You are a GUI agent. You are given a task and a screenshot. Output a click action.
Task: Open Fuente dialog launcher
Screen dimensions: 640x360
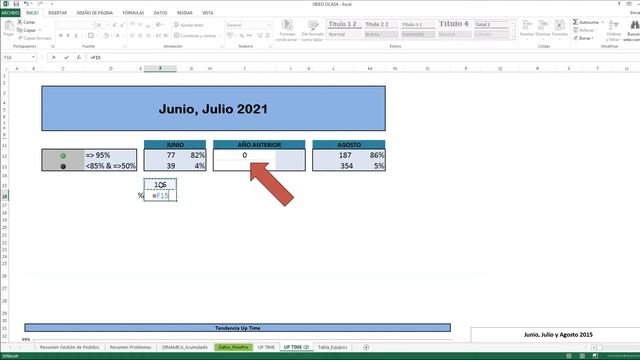[x=124, y=47]
